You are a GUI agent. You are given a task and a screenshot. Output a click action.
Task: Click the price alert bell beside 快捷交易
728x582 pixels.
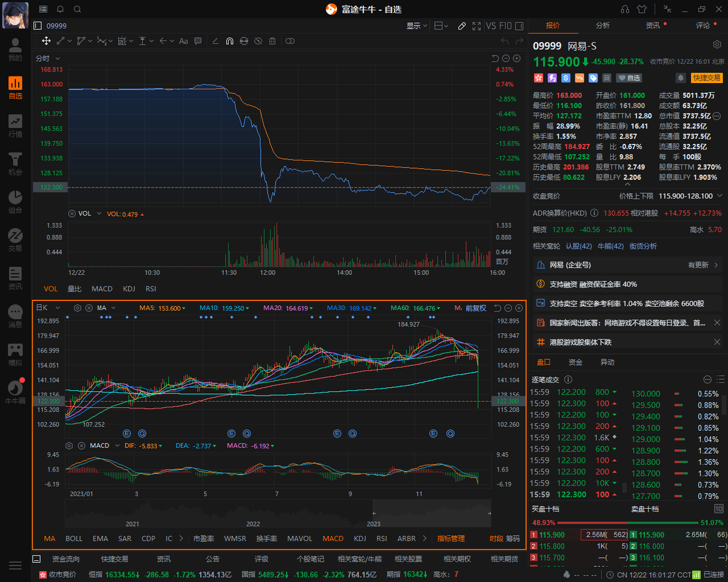pyautogui.click(x=681, y=78)
